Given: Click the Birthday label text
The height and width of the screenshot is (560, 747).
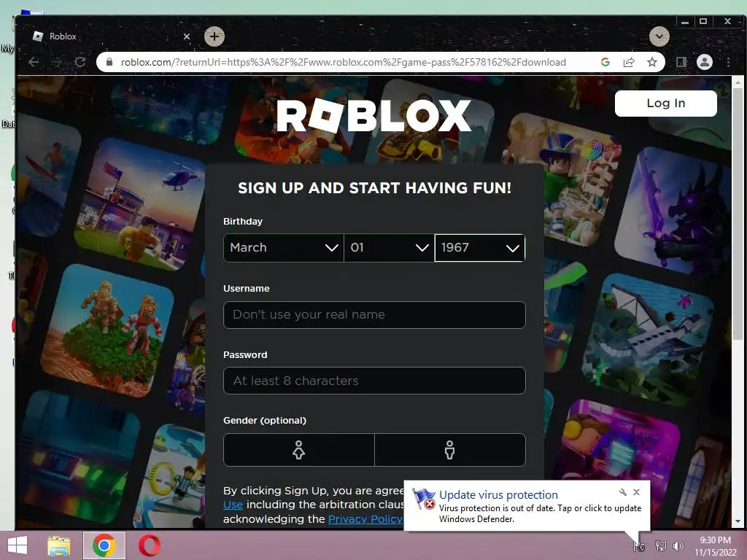Looking at the screenshot, I should click(242, 222).
